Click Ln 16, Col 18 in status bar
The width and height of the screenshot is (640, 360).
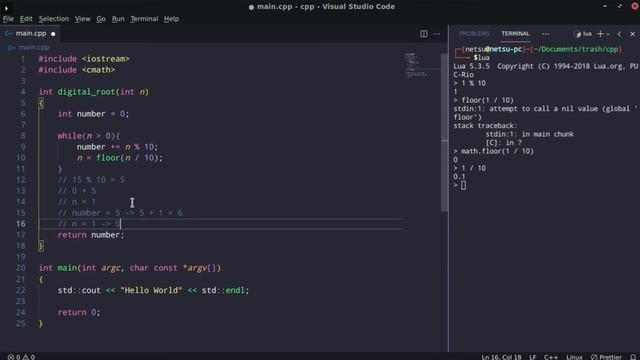501,357
